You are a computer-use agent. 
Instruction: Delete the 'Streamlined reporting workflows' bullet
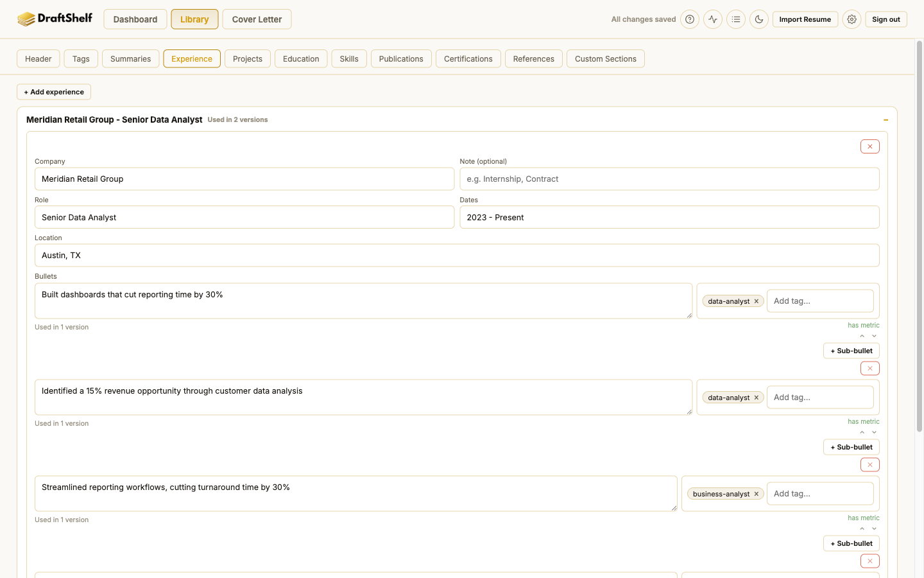click(x=869, y=561)
